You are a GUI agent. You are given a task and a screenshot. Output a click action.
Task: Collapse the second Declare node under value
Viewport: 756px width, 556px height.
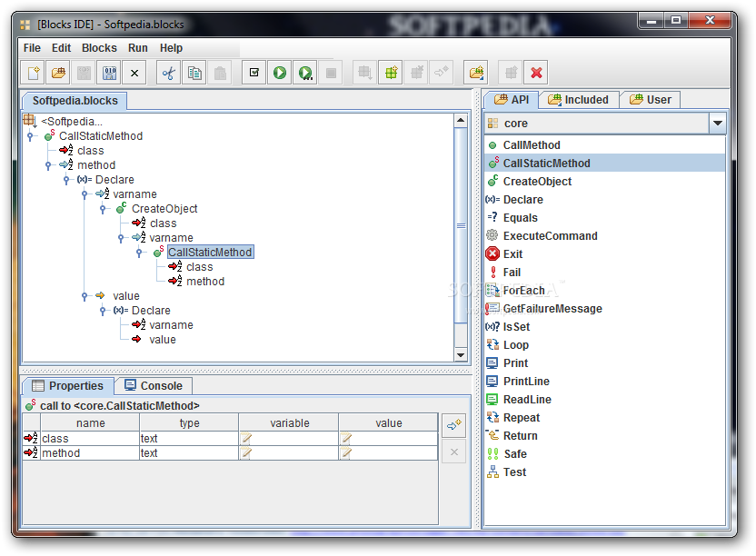tap(103, 311)
